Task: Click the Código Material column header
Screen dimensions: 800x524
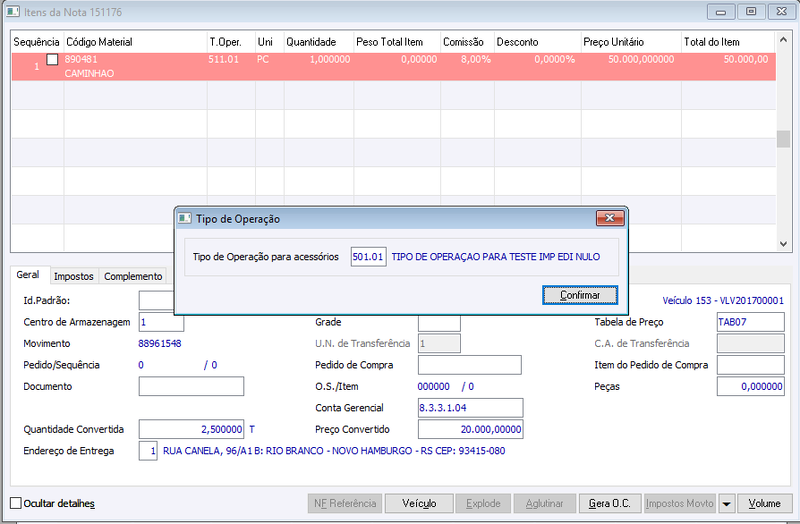Action: click(x=135, y=42)
